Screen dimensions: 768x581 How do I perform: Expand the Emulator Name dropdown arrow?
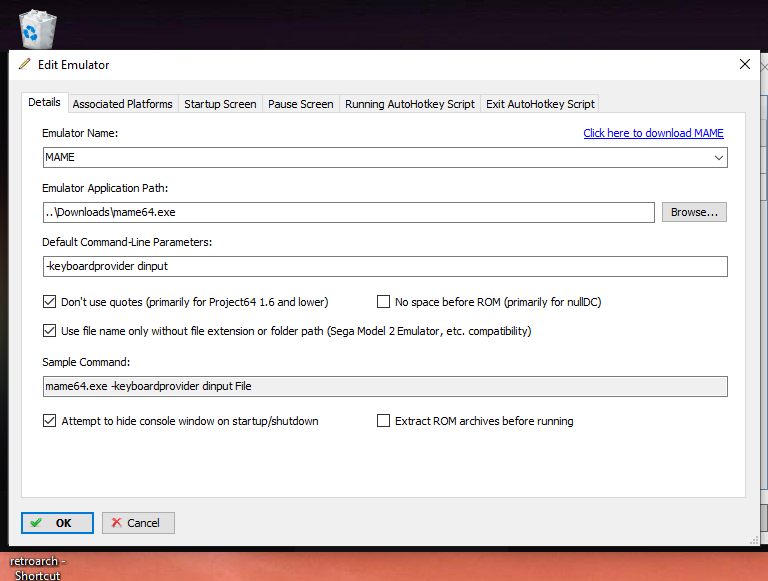click(x=719, y=158)
